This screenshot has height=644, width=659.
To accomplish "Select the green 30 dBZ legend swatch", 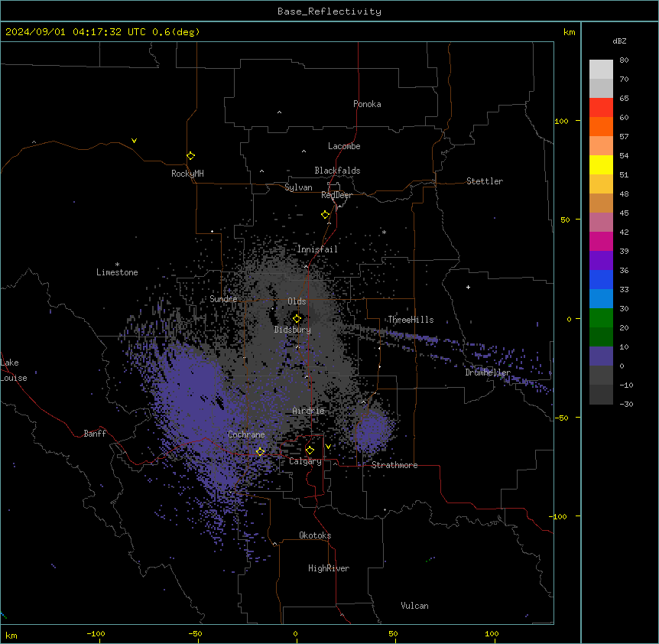I will coord(601,318).
